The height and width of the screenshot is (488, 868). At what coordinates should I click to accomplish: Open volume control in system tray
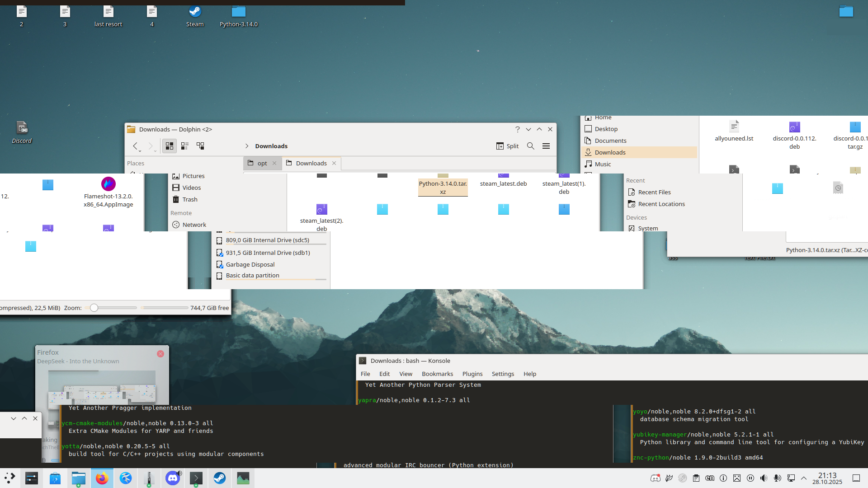click(764, 478)
